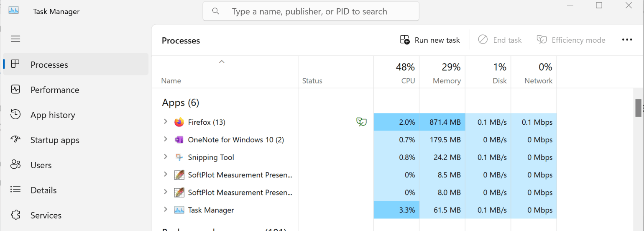Collapse the column header chevron above Name
This screenshot has height=231, width=644.
(x=222, y=62)
